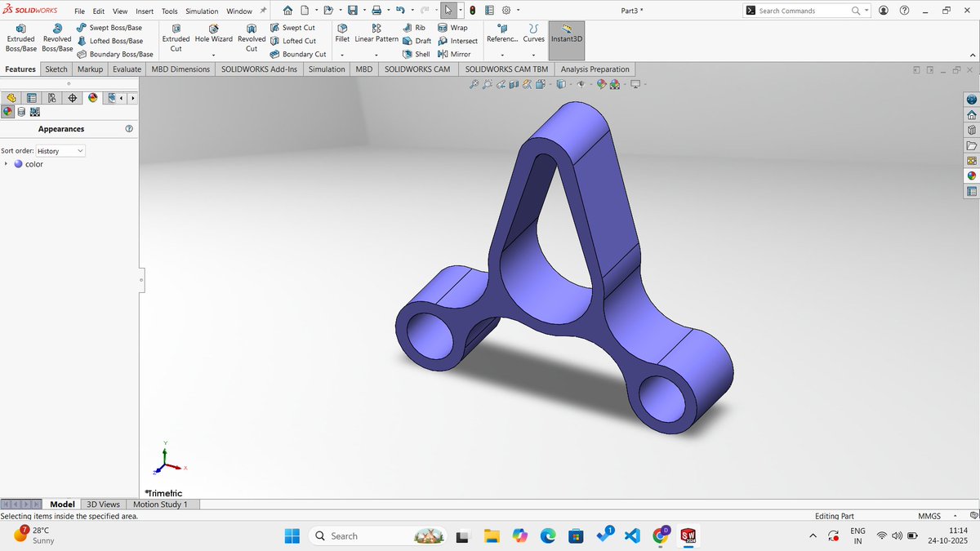Open the File menu
The image size is (980, 551).
pyautogui.click(x=79, y=11)
